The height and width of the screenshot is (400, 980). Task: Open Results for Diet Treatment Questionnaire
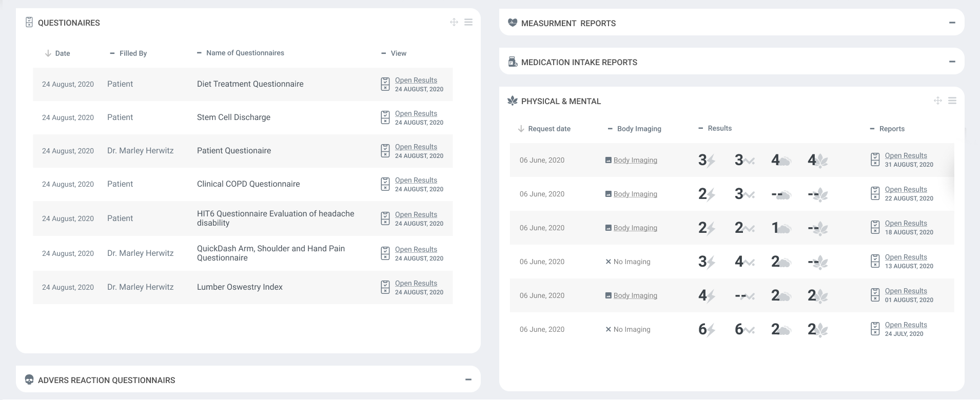[416, 80]
